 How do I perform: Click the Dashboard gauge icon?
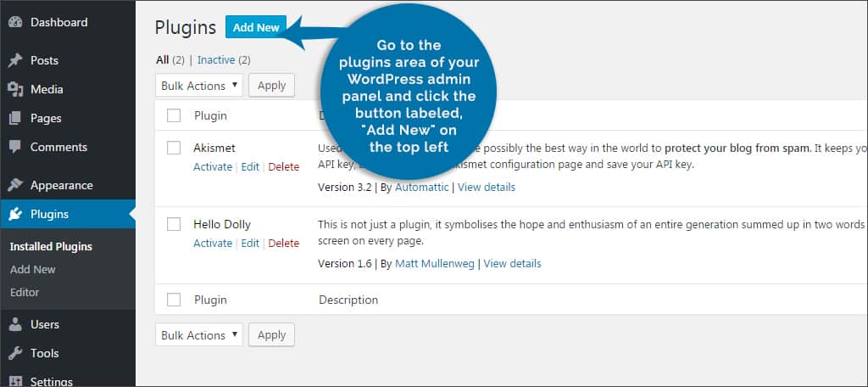(x=15, y=23)
